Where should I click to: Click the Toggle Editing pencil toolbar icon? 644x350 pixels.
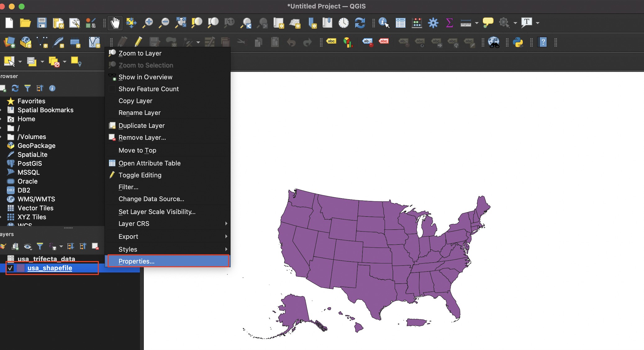coord(138,42)
